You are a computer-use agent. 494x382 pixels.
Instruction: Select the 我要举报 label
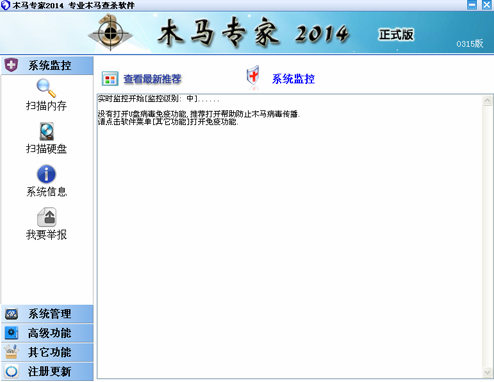[x=46, y=235]
